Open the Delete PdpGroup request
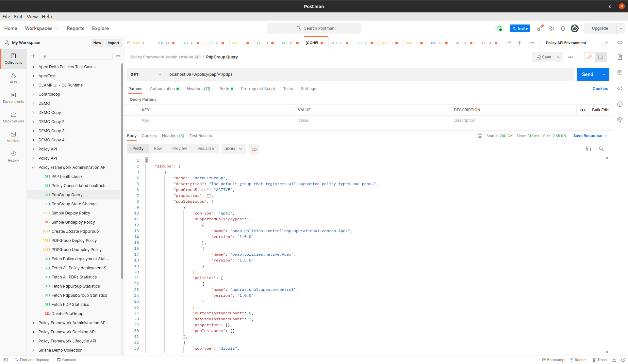The width and height of the screenshot is (628, 364). click(68, 314)
